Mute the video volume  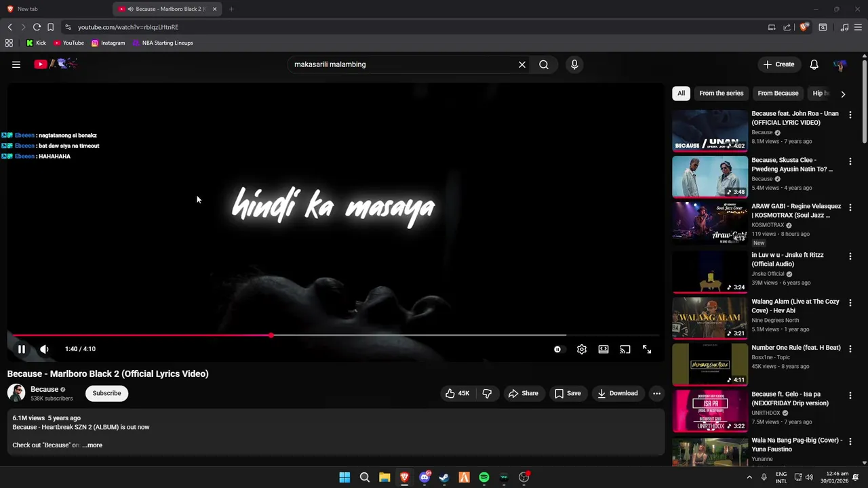coord(44,349)
